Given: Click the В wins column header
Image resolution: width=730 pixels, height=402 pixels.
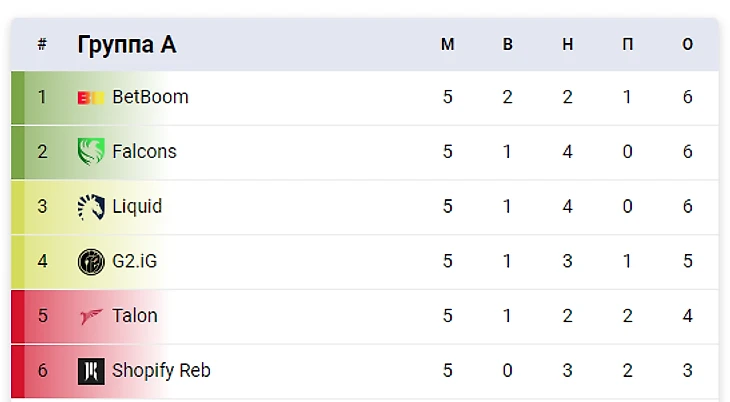Looking at the screenshot, I should click(x=508, y=45).
